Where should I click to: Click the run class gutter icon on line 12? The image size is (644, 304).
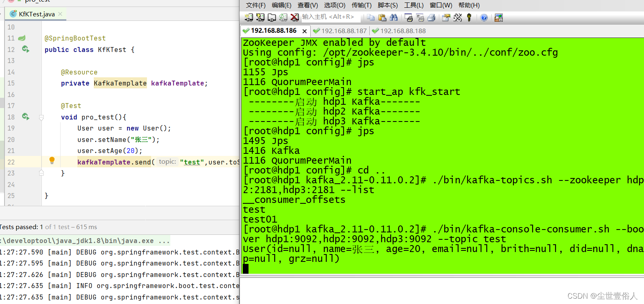coord(25,49)
